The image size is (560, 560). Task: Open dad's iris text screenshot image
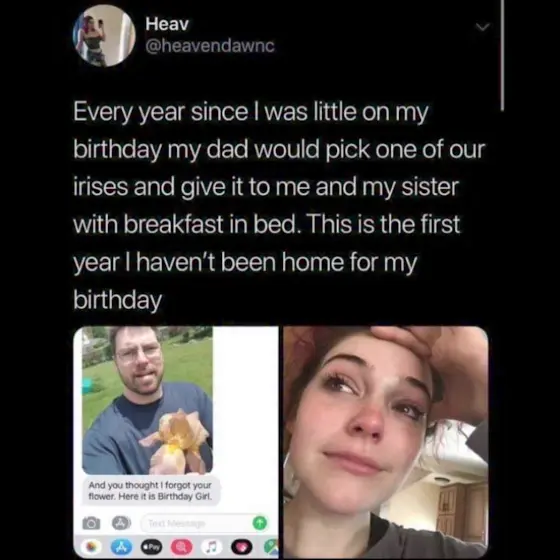[176, 442]
